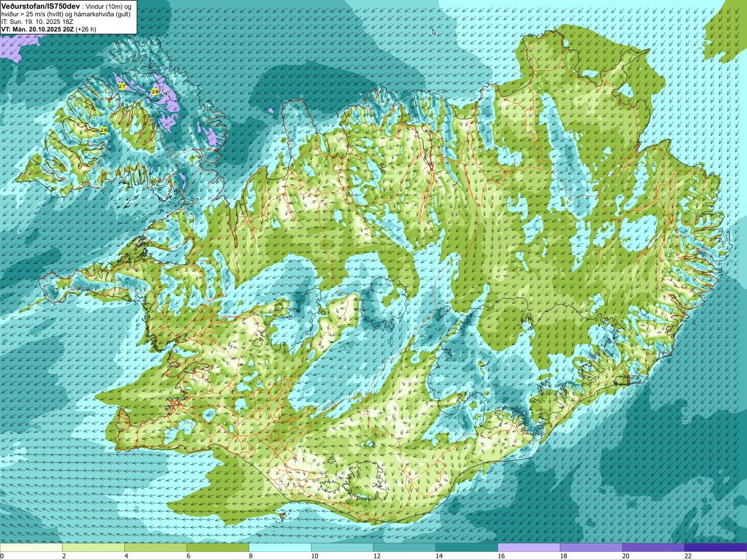Image resolution: width=747 pixels, height=560 pixels.
Task: Click the pale yellow 0–2 m/s legend swatch
Action: tap(31, 548)
